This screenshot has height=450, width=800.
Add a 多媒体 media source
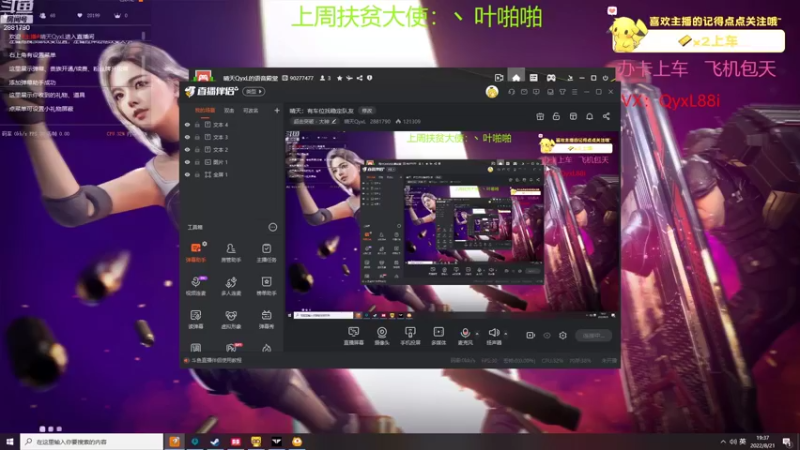pos(439,336)
